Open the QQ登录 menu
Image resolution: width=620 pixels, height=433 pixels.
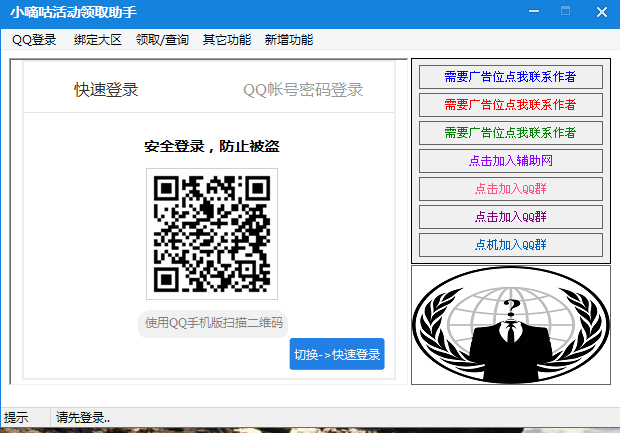coord(34,40)
